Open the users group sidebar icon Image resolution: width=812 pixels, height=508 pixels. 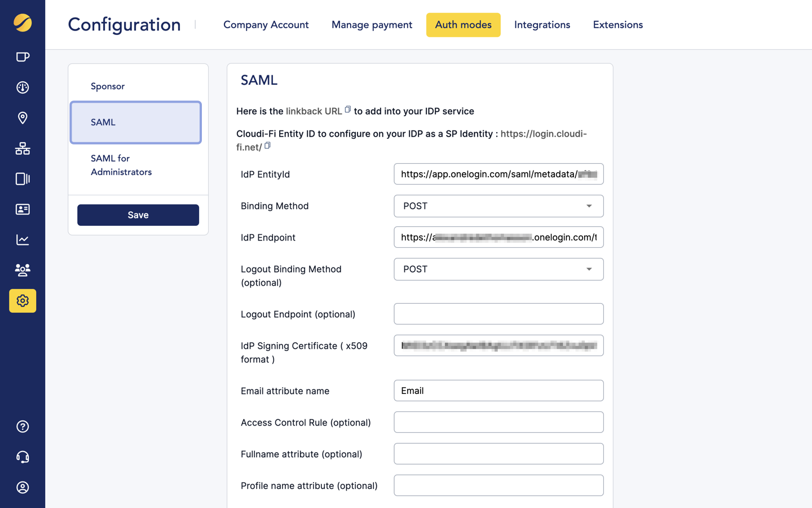[x=23, y=270]
